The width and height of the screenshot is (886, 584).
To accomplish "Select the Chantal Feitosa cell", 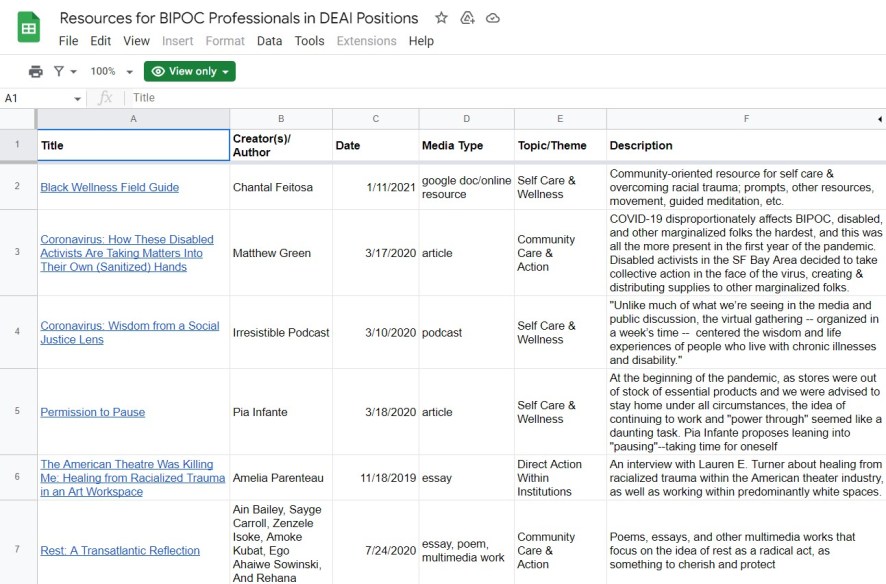I will pyautogui.click(x=281, y=187).
